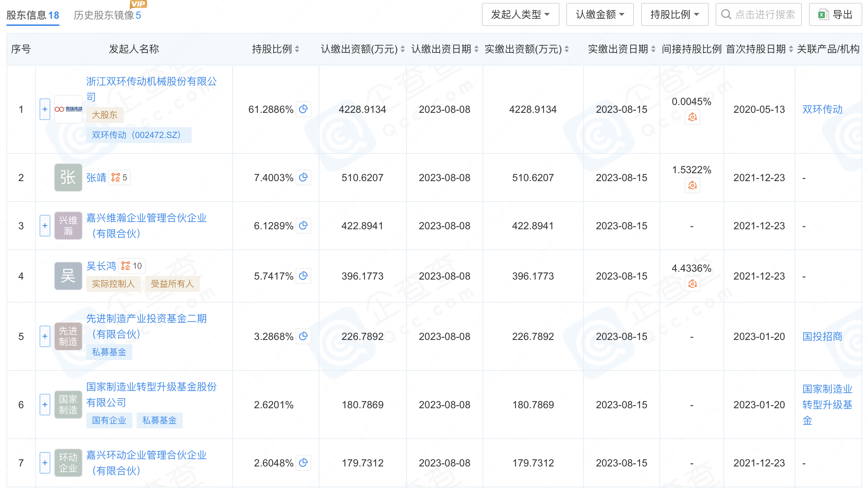Expand row for 国家制造业转型升级基金
The height and width of the screenshot is (488, 868).
45,405
